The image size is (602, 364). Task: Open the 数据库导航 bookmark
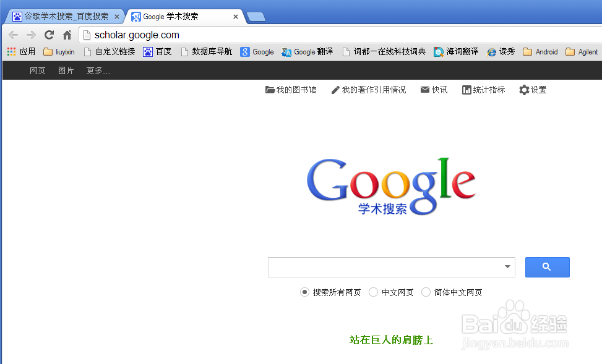[207, 52]
